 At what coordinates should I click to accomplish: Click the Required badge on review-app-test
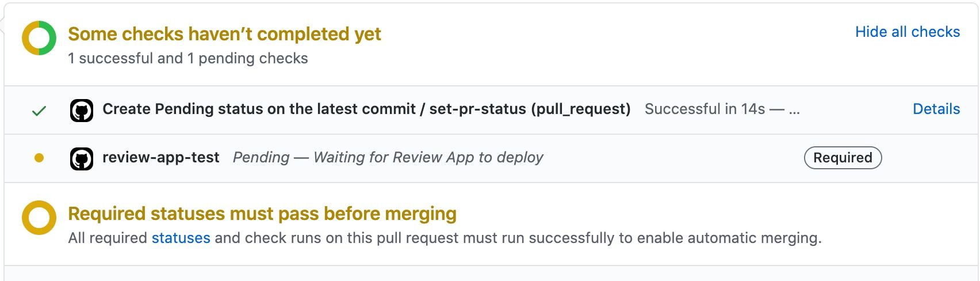coord(843,158)
